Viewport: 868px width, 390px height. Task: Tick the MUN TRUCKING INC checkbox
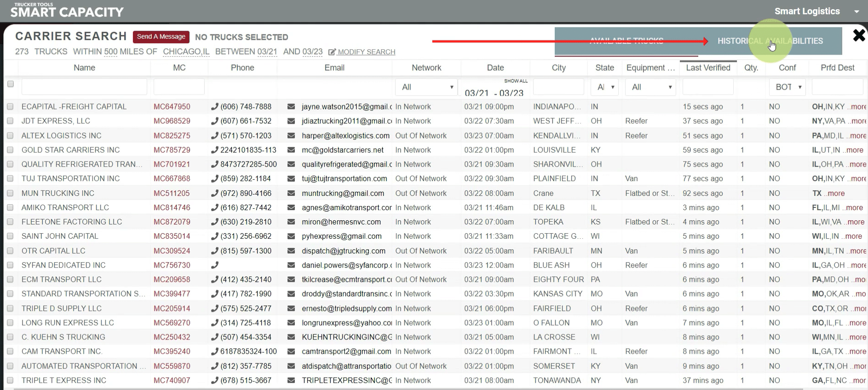pyautogui.click(x=10, y=193)
